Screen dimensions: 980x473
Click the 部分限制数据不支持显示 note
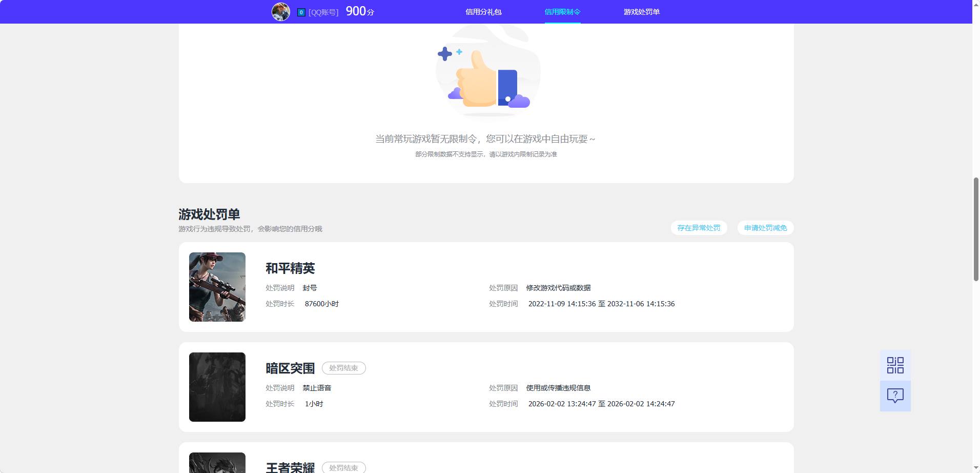[x=486, y=154]
